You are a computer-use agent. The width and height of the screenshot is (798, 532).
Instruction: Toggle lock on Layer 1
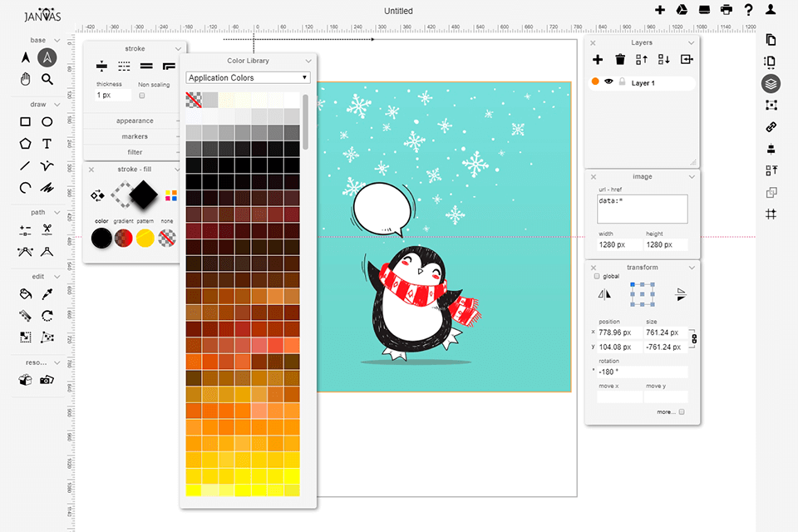point(622,82)
